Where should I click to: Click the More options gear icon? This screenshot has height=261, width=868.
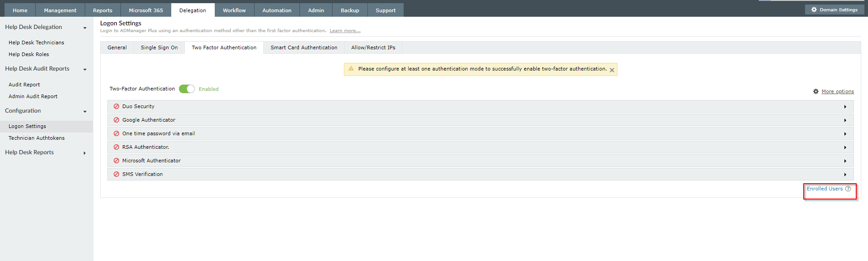click(816, 91)
